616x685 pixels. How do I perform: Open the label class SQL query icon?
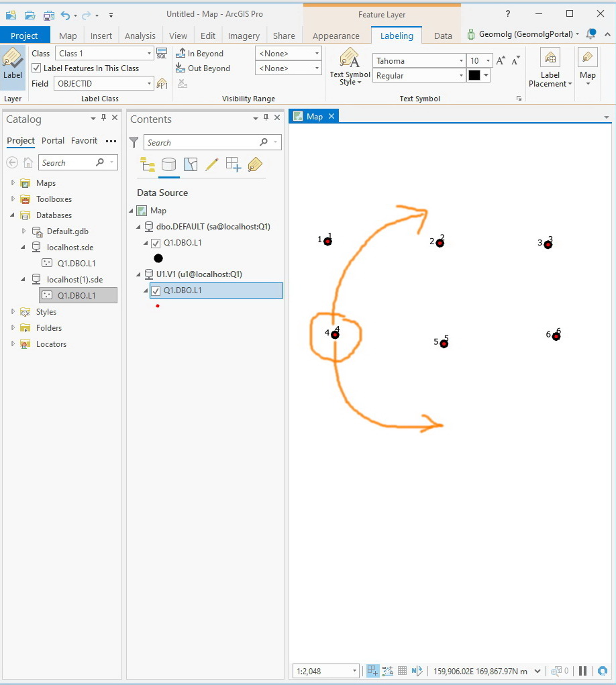pyautogui.click(x=162, y=53)
